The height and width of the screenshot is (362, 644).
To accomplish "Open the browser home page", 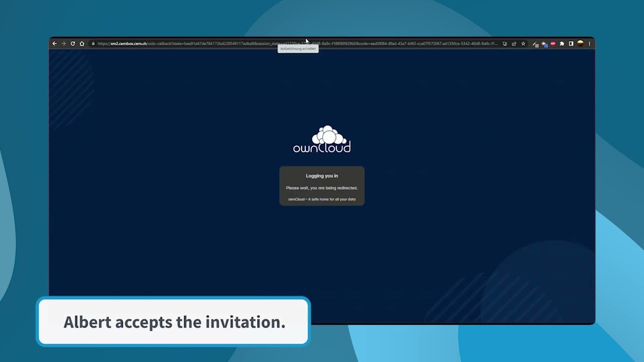I will [x=82, y=44].
